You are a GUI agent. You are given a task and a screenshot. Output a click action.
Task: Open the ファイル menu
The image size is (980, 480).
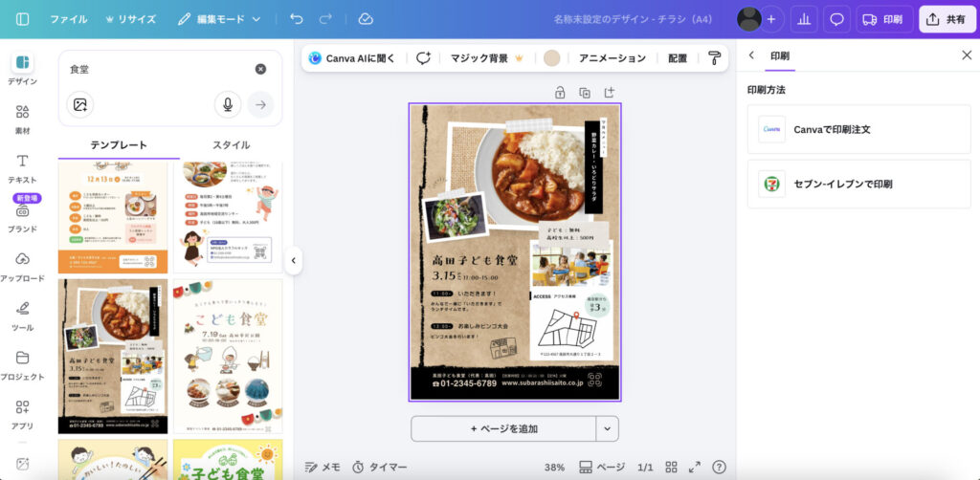pos(68,19)
